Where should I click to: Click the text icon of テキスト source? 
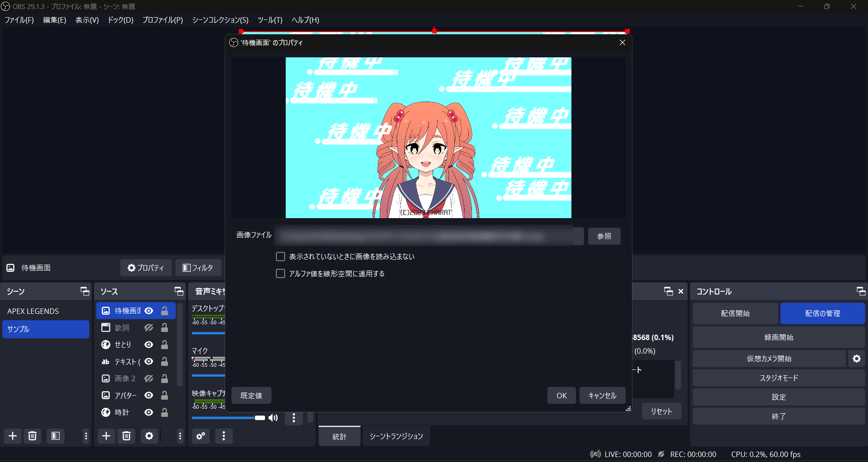click(x=106, y=362)
